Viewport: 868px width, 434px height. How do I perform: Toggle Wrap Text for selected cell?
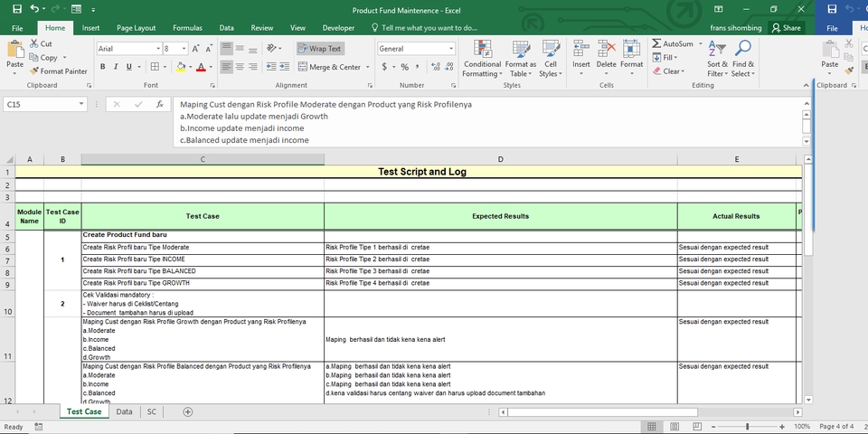pyautogui.click(x=319, y=49)
